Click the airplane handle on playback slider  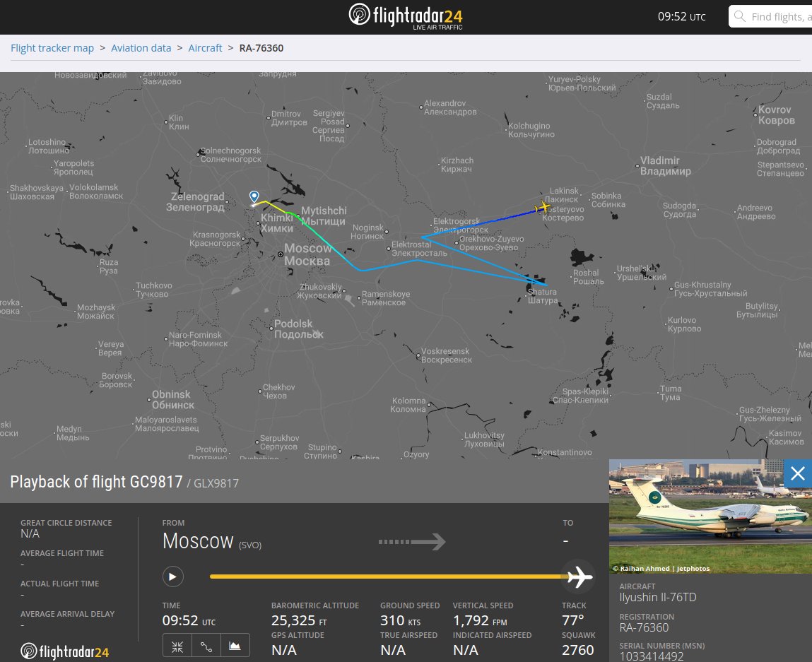pyautogui.click(x=579, y=576)
